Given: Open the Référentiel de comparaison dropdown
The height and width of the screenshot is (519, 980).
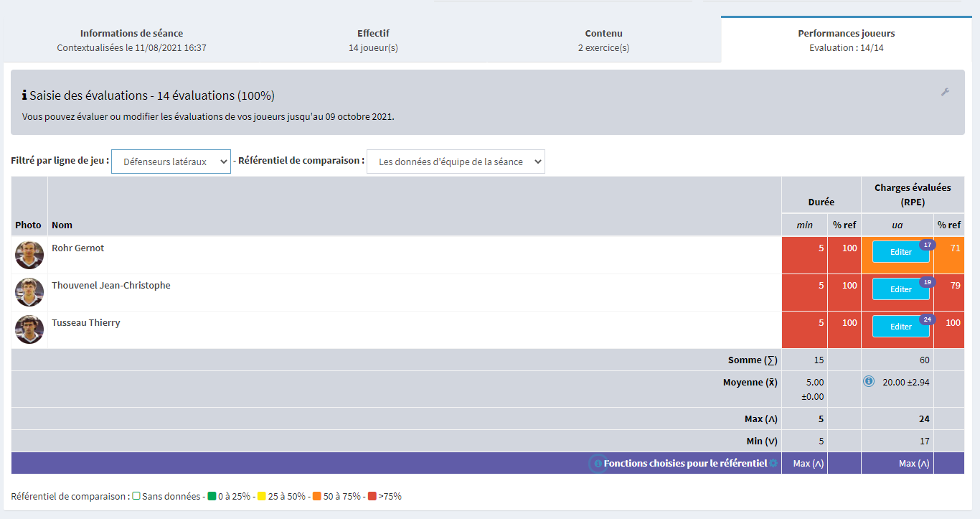Looking at the screenshot, I should [456, 162].
